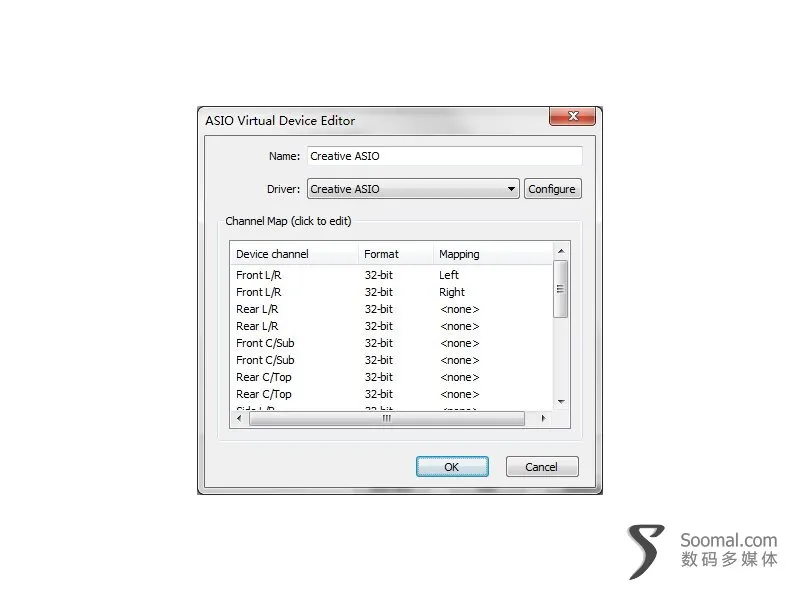The height and width of the screenshot is (600, 800).
Task: Click the 32-bit format of second Rear C/Top
Action: pos(379,394)
